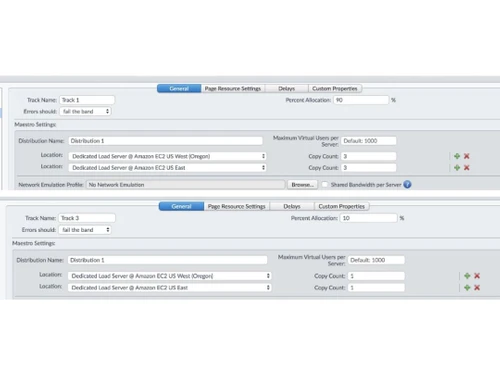Click Copy Count field for Track 3 Oregon
Image resolution: width=500 pixels, height=375 pixels.
point(376,276)
